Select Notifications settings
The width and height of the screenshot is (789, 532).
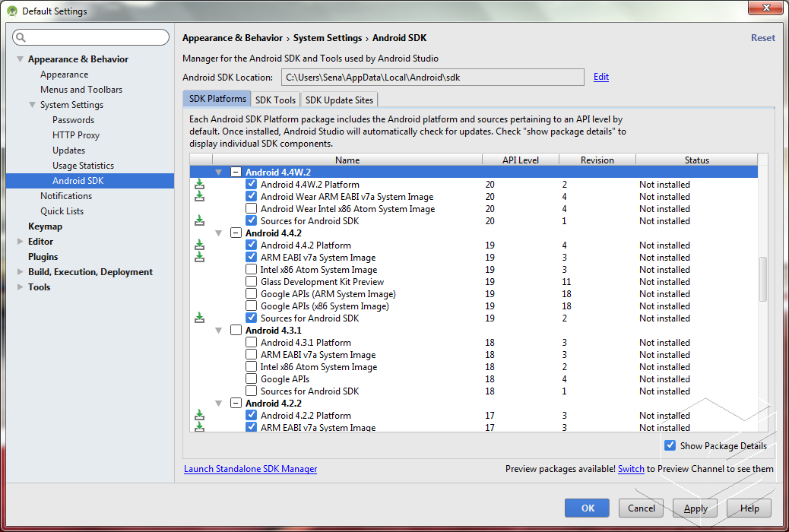click(x=66, y=196)
